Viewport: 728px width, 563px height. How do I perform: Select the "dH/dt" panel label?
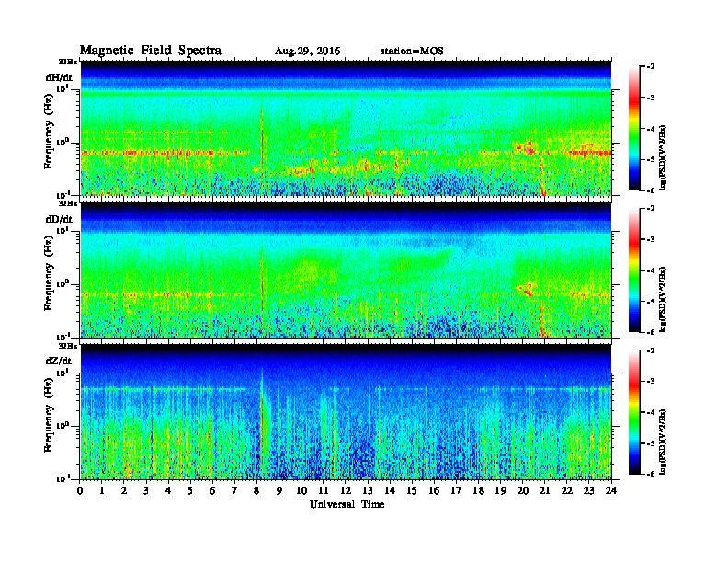click(59, 77)
